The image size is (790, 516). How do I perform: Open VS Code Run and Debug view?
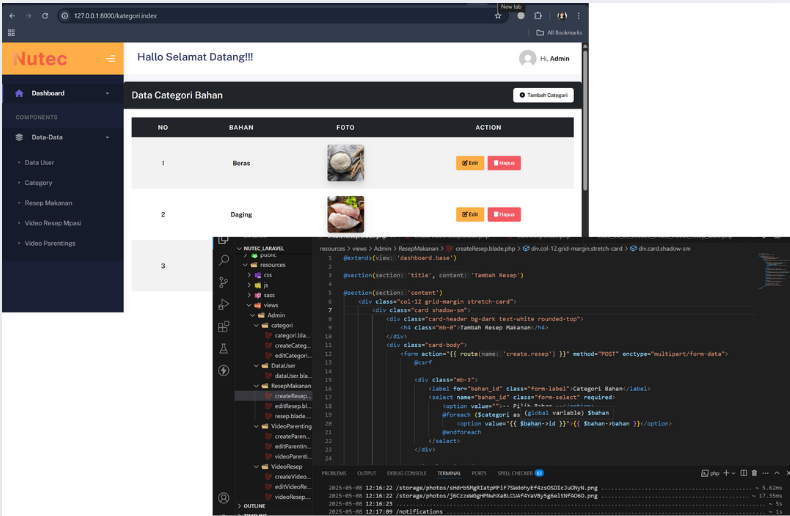[x=224, y=304]
